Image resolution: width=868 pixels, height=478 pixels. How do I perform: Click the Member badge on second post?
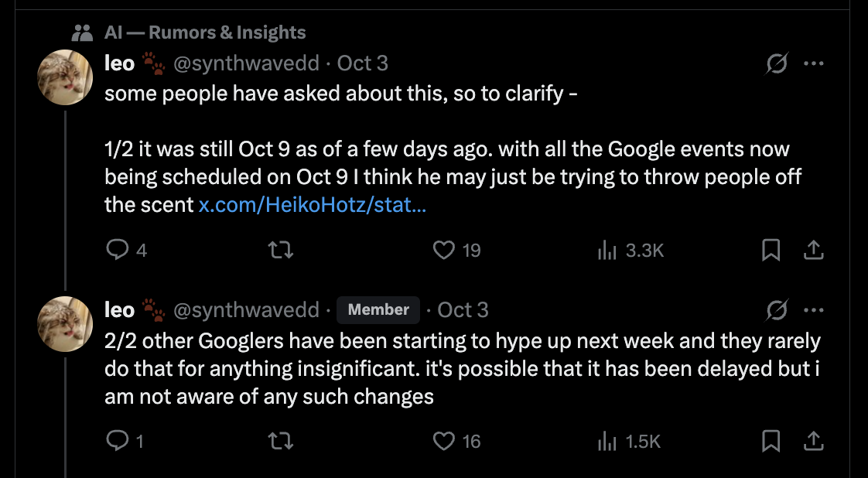click(378, 310)
